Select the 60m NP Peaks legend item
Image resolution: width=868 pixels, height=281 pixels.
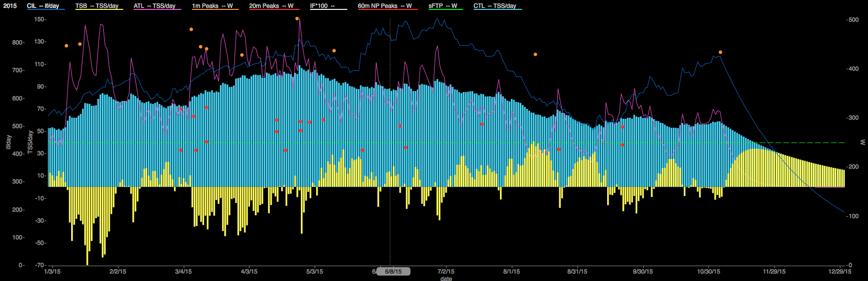point(385,6)
